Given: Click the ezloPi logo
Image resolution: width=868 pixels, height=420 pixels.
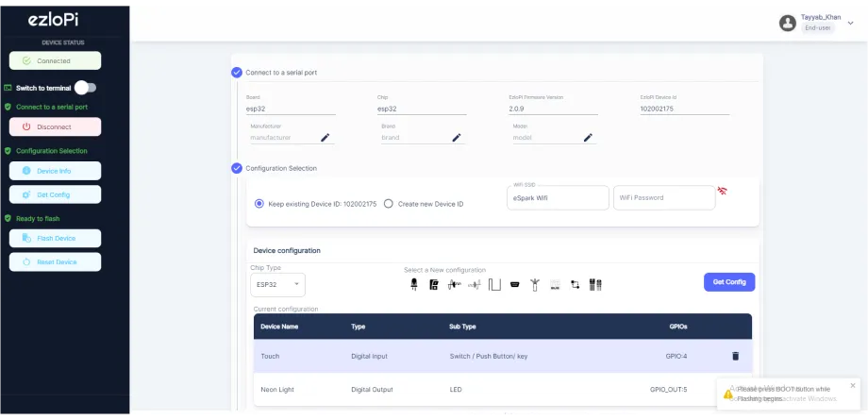Looking at the screenshot, I should click(x=53, y=20).
